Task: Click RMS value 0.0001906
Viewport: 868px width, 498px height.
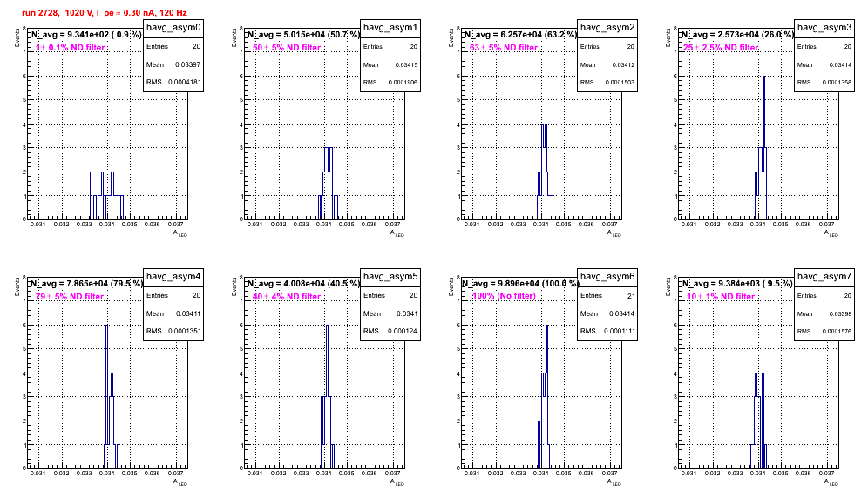Action: (402, 83)
